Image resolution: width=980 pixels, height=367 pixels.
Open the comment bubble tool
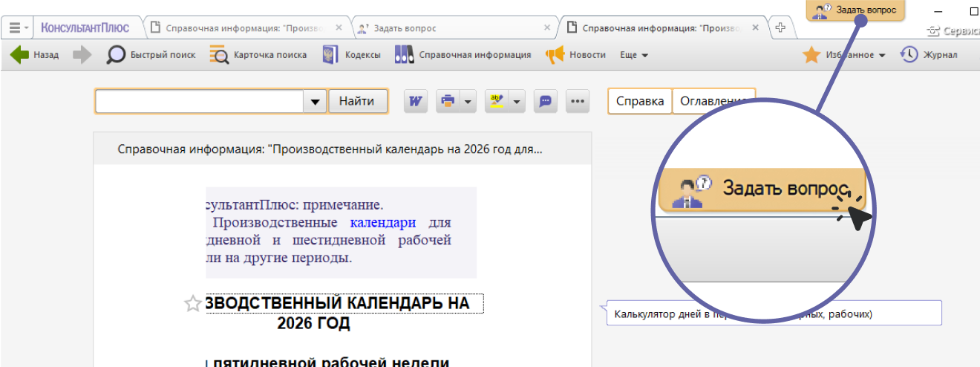[x=546, y=102]
